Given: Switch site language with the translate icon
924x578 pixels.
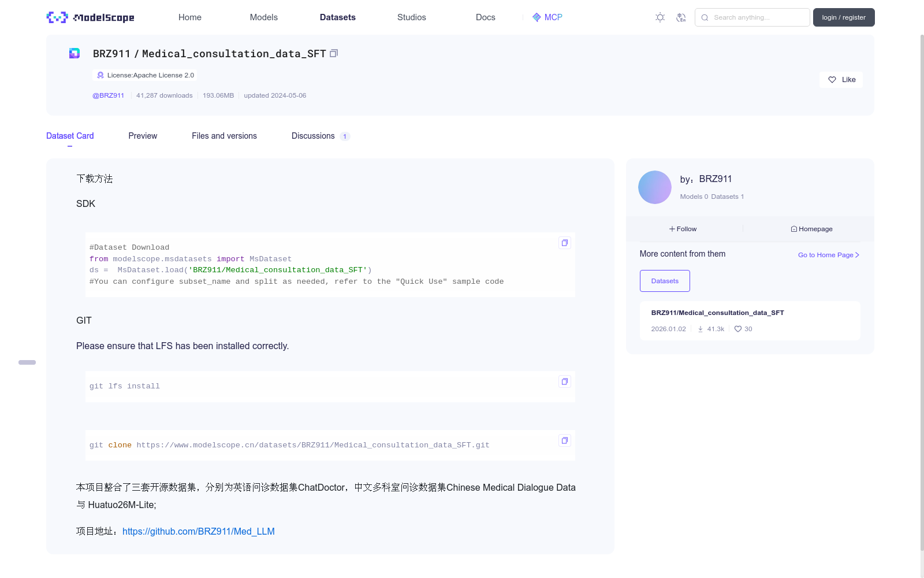Looking at the screenshot, I should 681,17.
